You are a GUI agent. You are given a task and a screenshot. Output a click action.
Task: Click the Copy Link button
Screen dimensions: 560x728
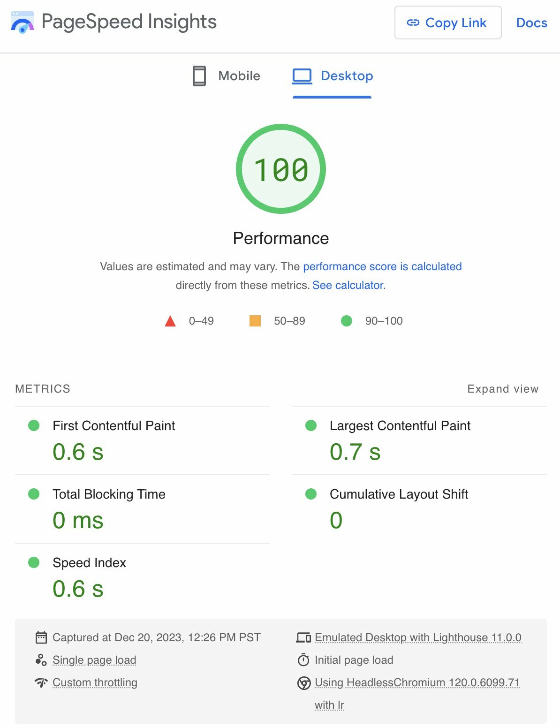[x=448, y=23]
